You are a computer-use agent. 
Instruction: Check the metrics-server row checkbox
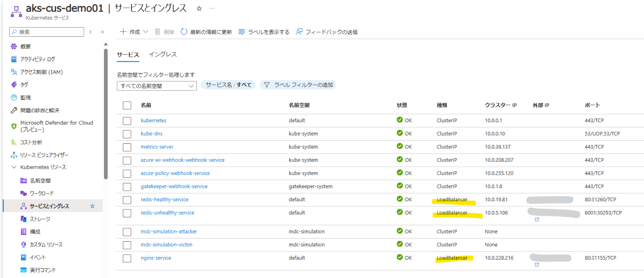pyautogui.click(x=127, y=147)
